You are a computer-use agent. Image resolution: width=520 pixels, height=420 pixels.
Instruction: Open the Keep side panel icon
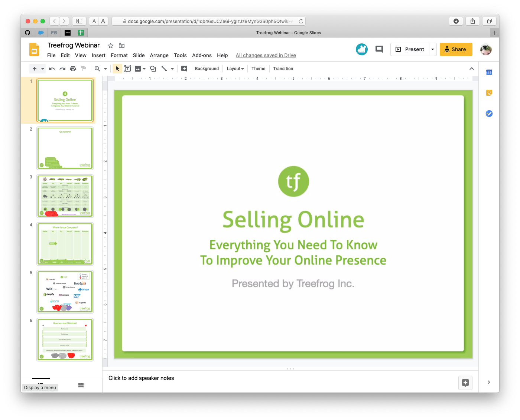click(489, 93)
